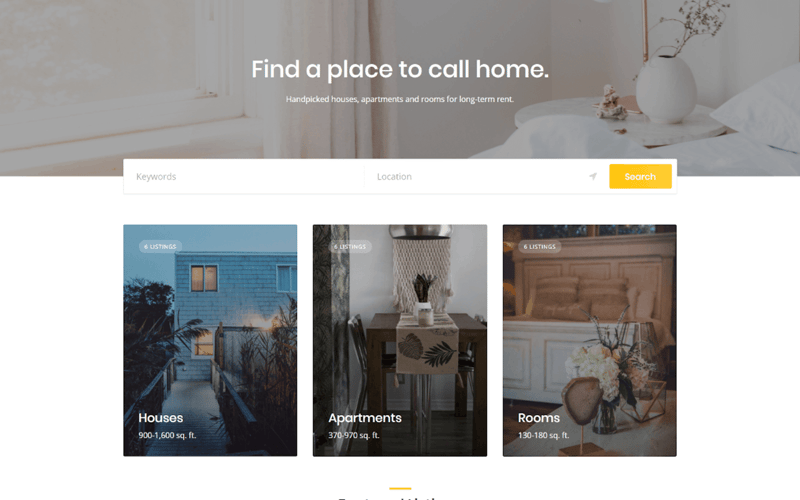Click the 370-970 sq. ft. text
The width and height of the screenshot is (800, 500).
354,435
